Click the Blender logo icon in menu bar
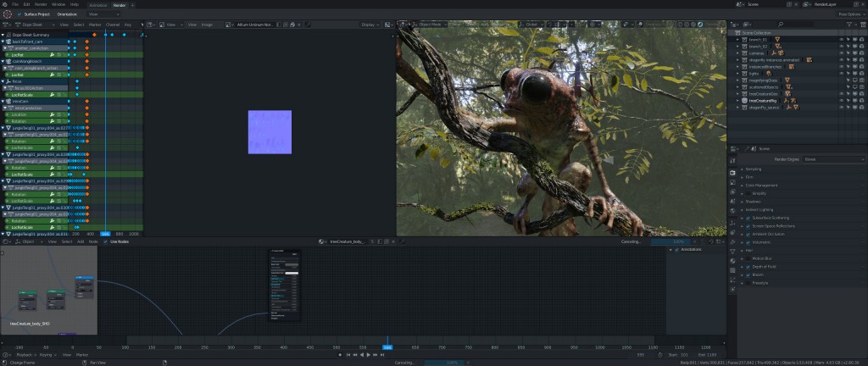The image size is (868, 366). pyautogui.click(x=7, y=4)
